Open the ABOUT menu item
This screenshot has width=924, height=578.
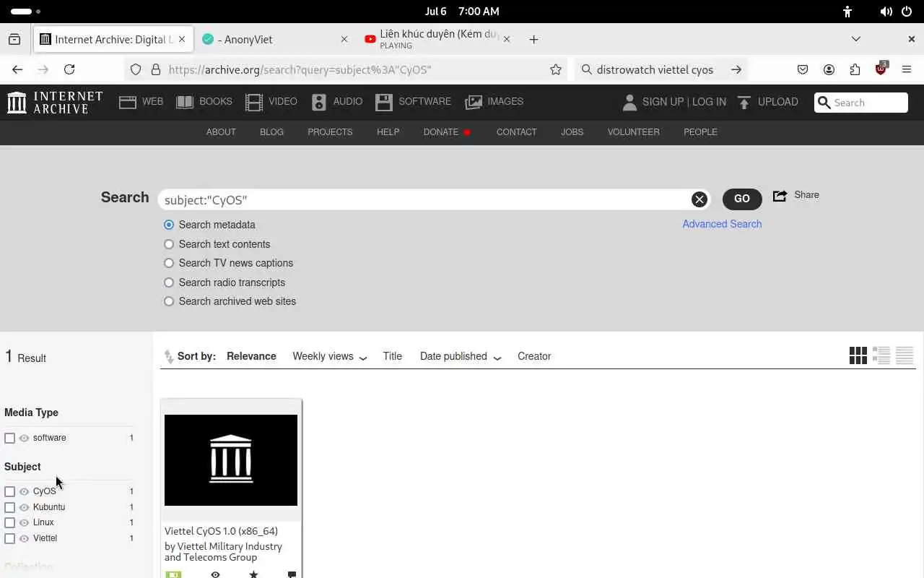221,132
